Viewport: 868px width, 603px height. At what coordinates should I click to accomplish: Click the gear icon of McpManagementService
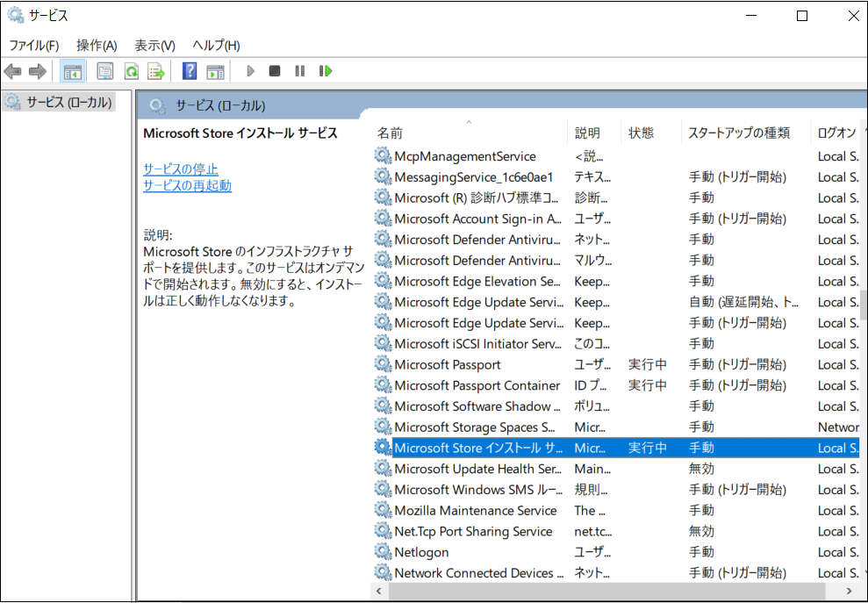[x=383, y=156]
